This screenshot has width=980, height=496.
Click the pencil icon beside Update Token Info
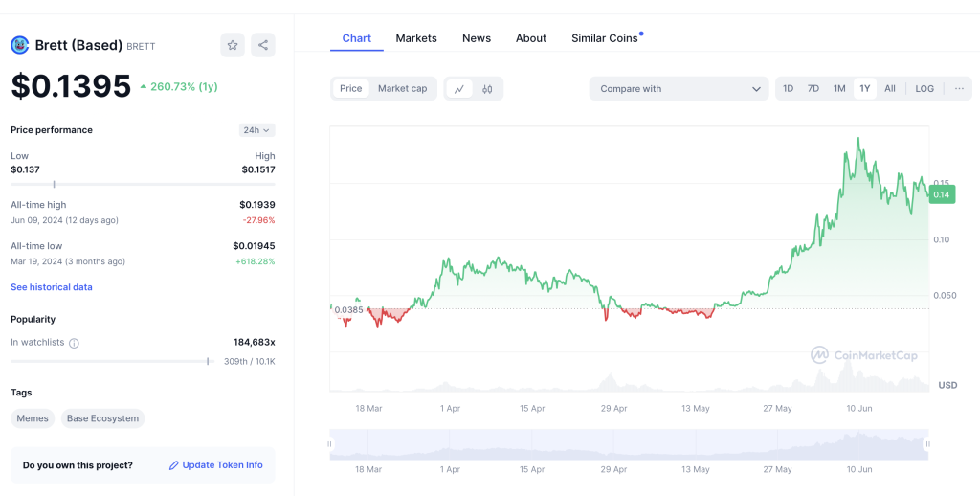click(x=174, y=465)
